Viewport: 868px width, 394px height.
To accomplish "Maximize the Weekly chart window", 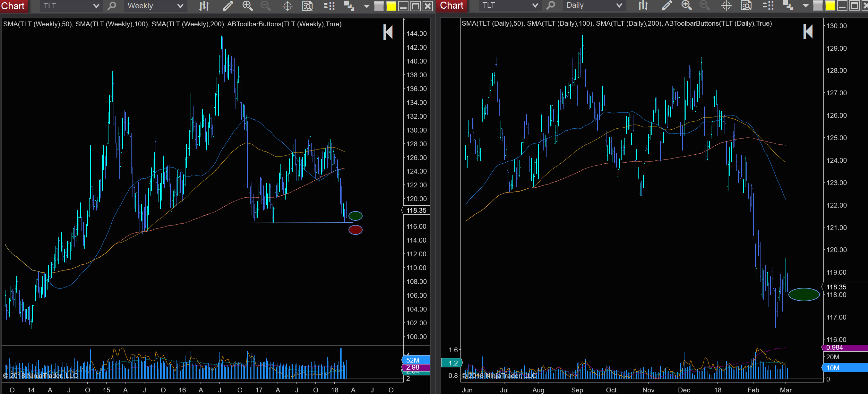I will click(x=416, y=6).
